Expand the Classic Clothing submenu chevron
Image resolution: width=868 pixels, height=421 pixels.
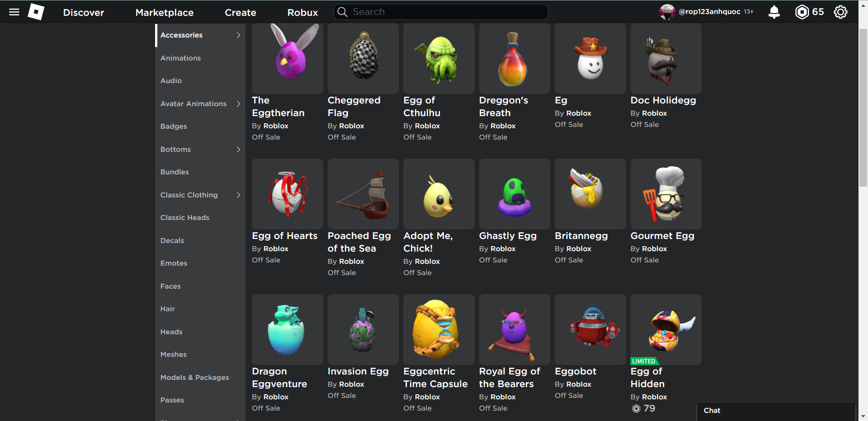click(x=238, y=195)
